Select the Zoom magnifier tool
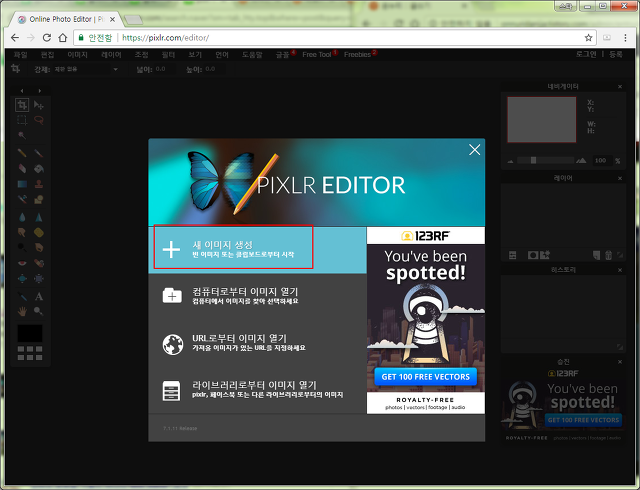This screenshot has width=640, height=490. pyautogui.click(x=39, y=311)
